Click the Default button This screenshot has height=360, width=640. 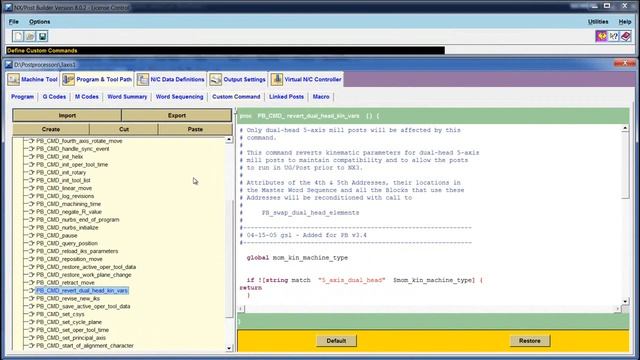336,341
